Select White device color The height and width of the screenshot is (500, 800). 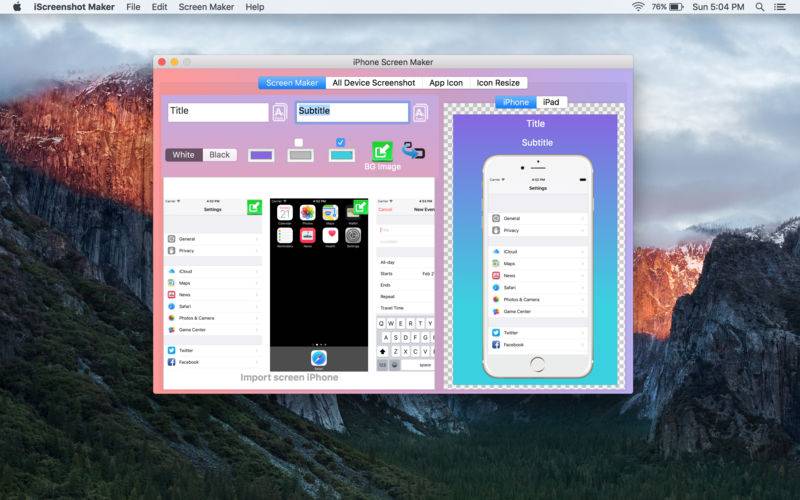(x=184, y=155)
